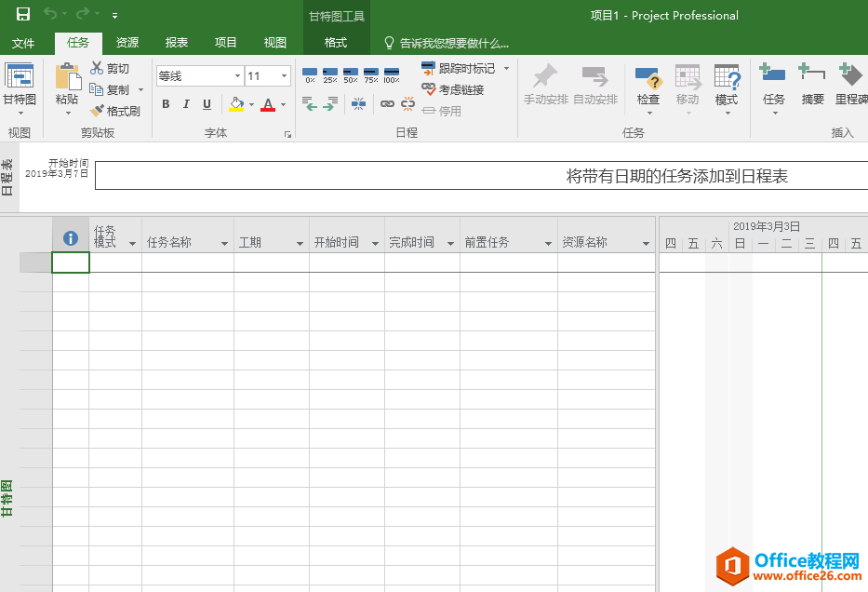Click the Save icon in title bar

[22, 15]
